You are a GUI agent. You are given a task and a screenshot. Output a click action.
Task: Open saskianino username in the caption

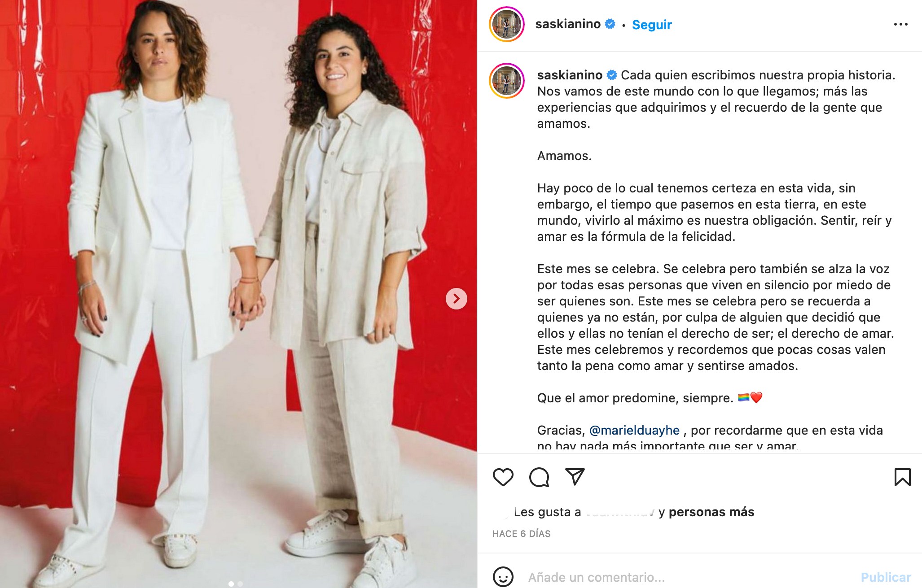click(570, 75)
